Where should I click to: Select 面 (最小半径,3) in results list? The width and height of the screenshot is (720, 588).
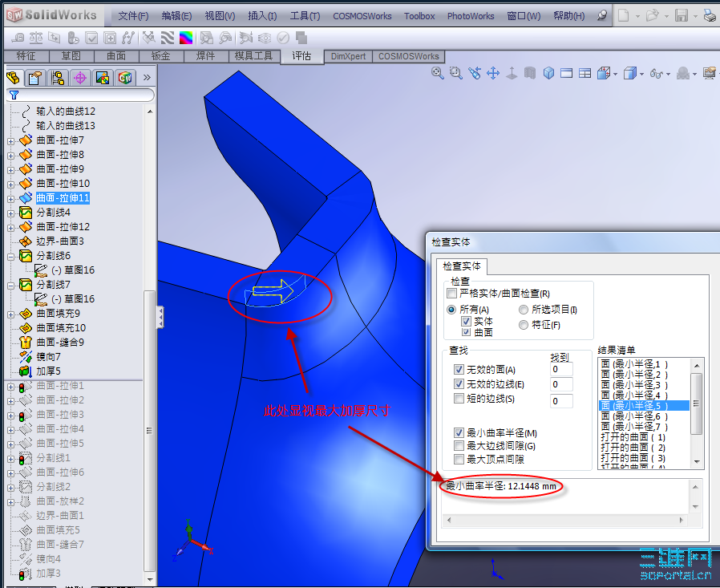(633, 385)
